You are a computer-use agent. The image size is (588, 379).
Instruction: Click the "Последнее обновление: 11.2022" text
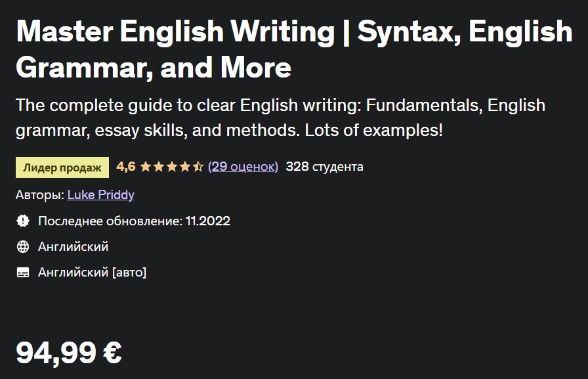coord(134,221)
